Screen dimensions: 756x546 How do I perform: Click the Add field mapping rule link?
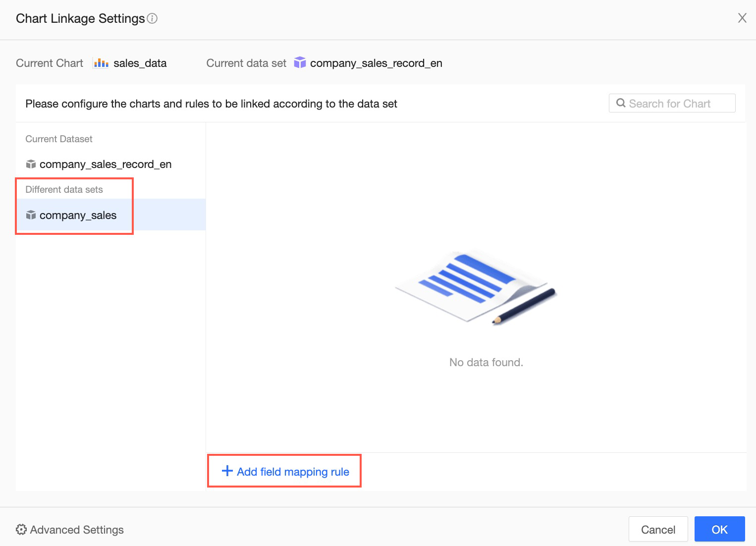293,472
